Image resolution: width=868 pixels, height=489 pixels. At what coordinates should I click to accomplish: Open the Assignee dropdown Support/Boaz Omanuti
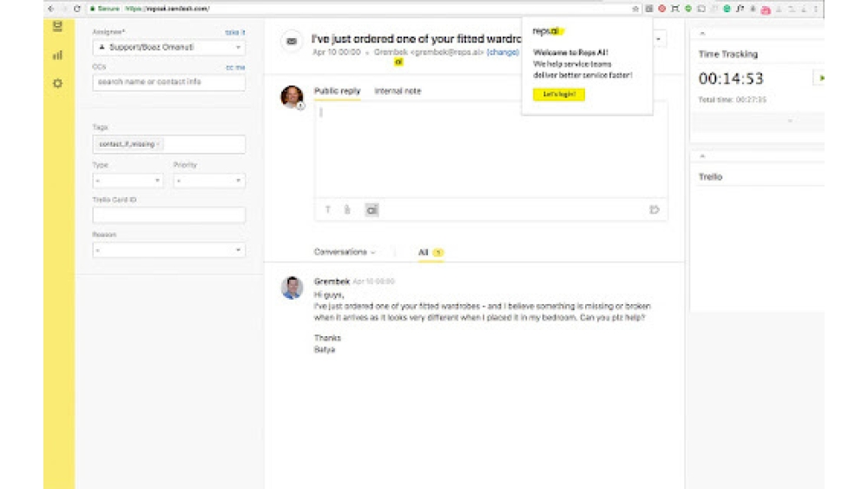(x=169, y=47)
